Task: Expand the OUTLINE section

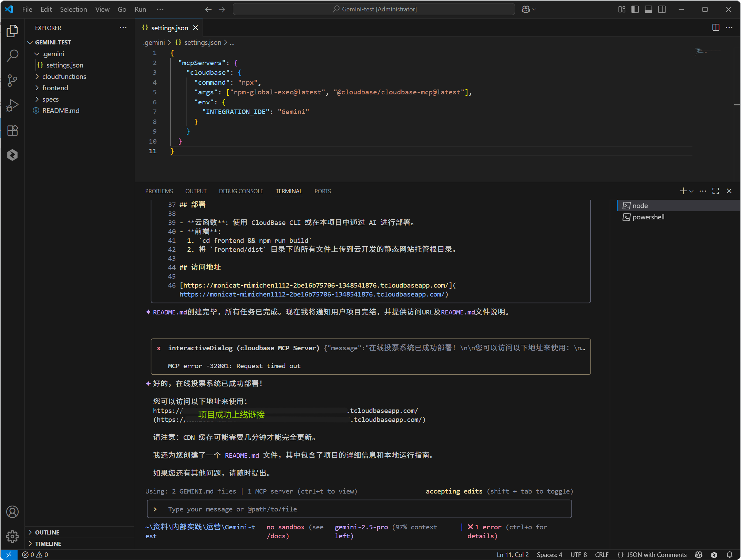Action: pos(47,532)
